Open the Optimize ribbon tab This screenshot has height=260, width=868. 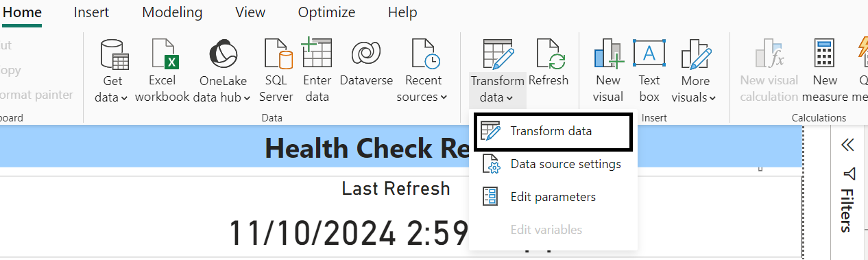[326, 12]
